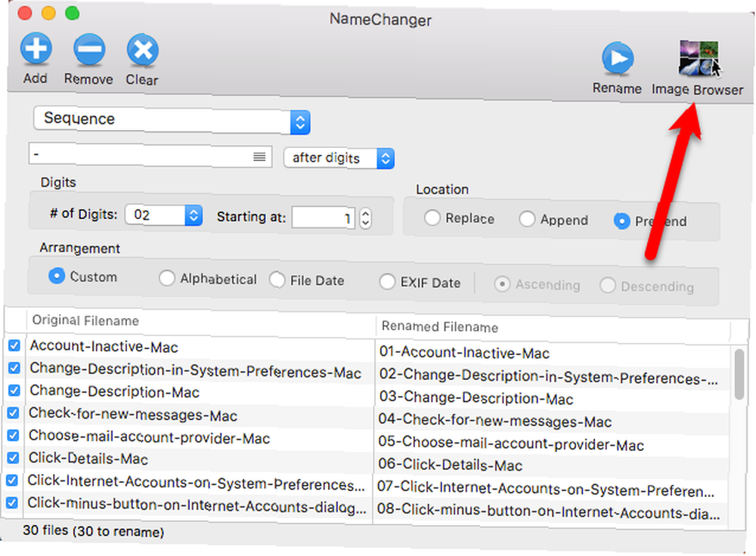Start renaming with the Rename icon
Viewport: 756px width, 556px height.
[618, 58]
